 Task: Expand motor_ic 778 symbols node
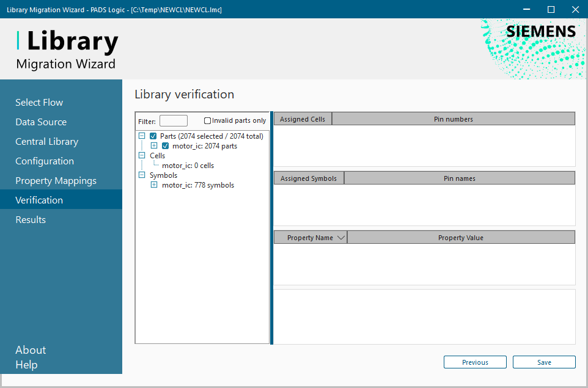(154, 185)
